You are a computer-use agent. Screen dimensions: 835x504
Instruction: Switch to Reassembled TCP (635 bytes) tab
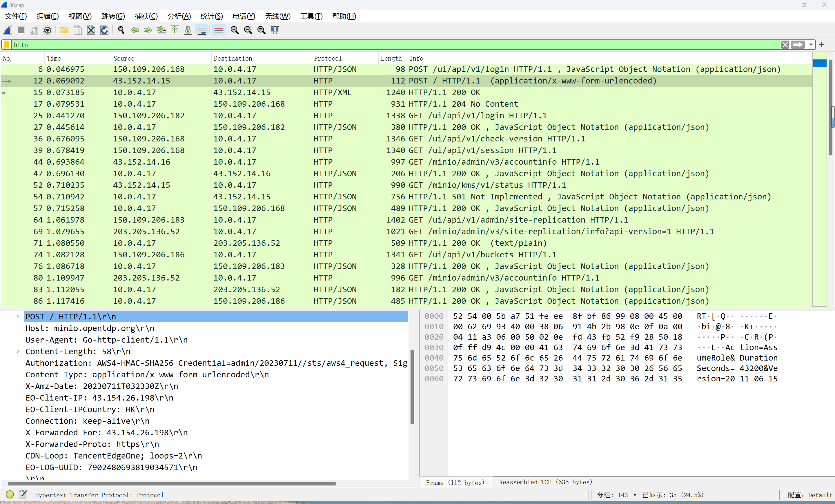tap(545, 482)
